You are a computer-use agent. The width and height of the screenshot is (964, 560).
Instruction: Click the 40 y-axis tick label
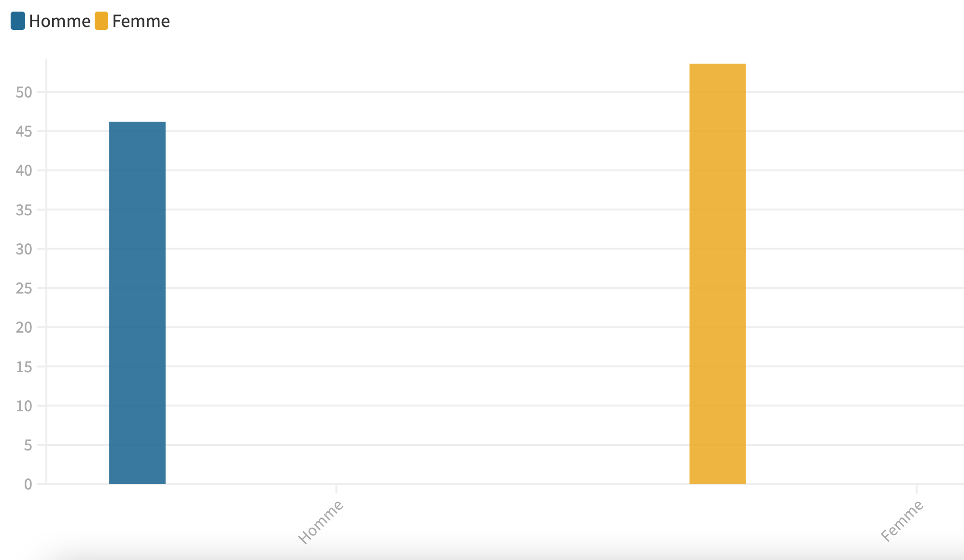(24, 170)
